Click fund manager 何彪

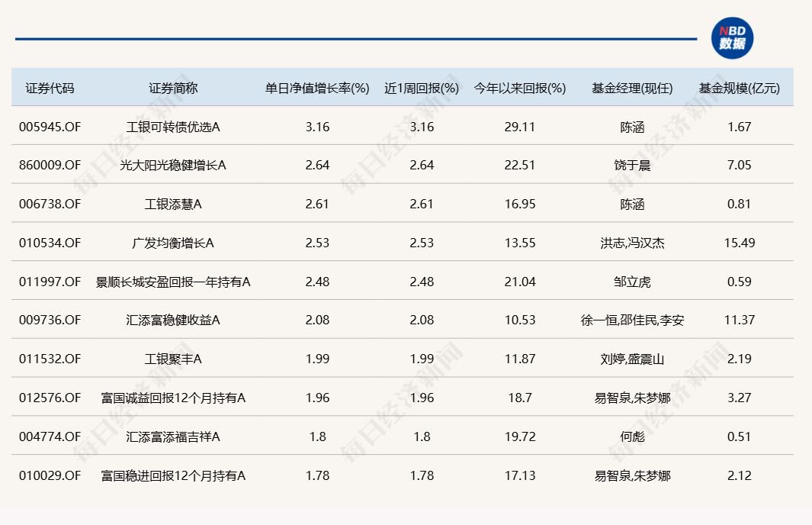tap(632, 436)
